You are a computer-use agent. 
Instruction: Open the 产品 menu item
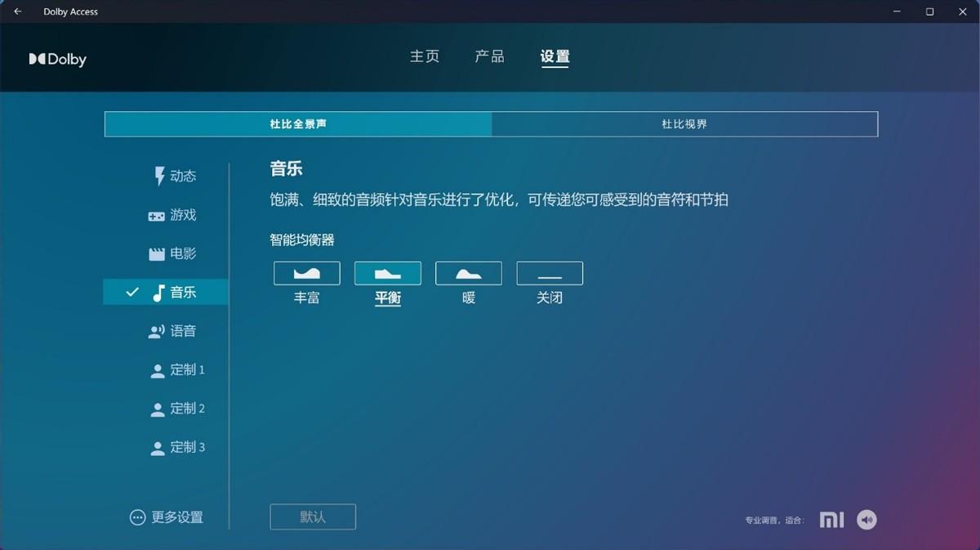click(x=489, y=56)
